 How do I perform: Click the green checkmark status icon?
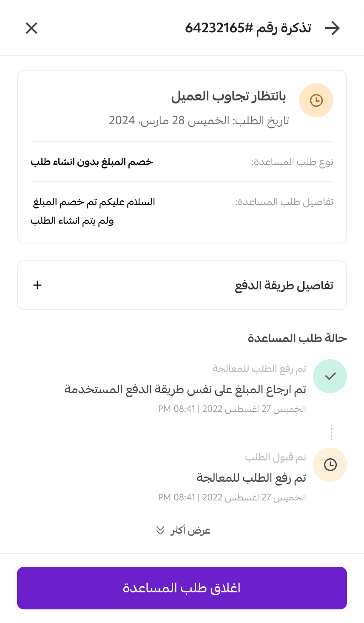pyautogui.click(x=330, y=376)
